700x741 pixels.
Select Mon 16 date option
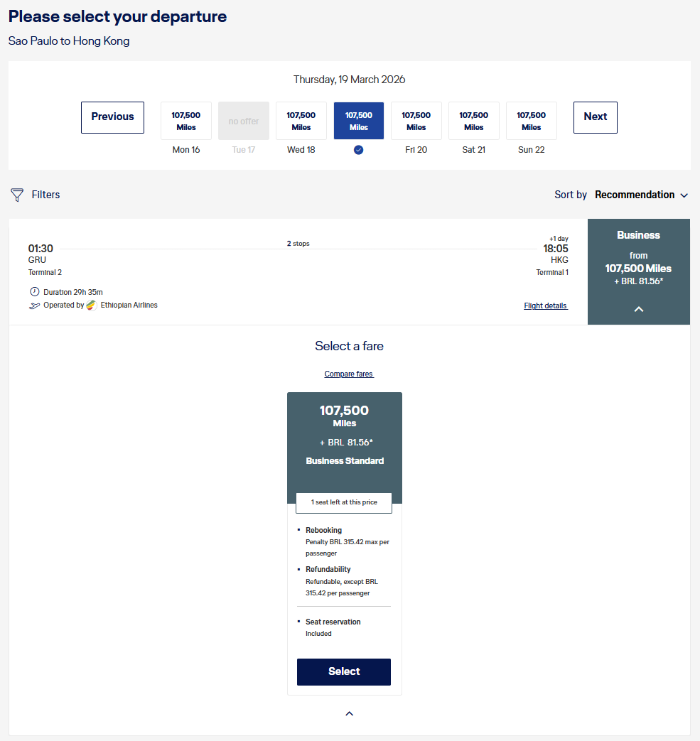pos(186,121)
